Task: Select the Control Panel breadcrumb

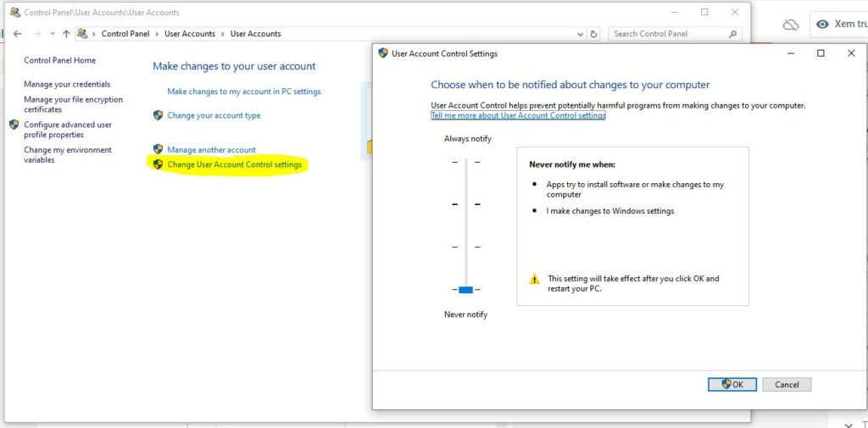Action: [125, 34]
